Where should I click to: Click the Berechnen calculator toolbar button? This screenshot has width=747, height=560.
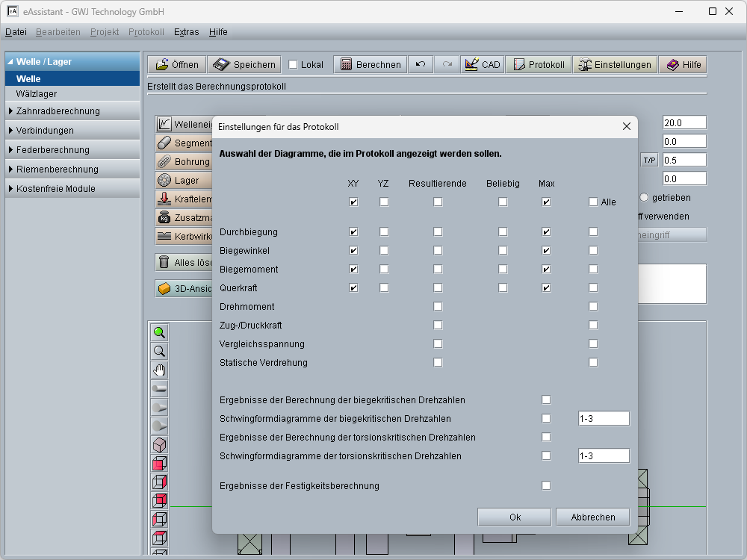coord(370,65)
